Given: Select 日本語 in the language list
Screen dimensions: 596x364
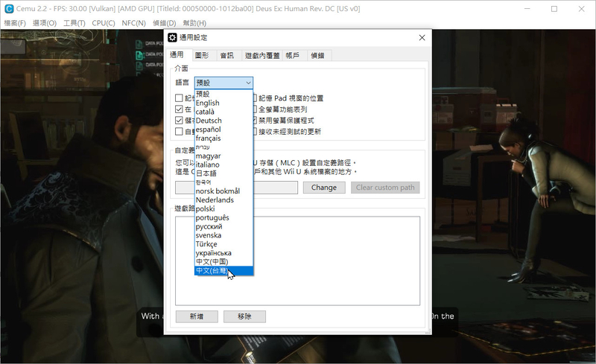Looking at the screenshot, I should 223,173.
